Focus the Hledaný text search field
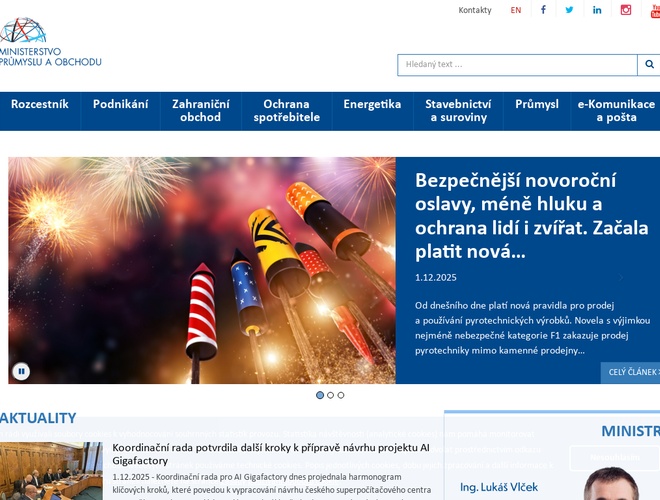 (x=517, y=65)
